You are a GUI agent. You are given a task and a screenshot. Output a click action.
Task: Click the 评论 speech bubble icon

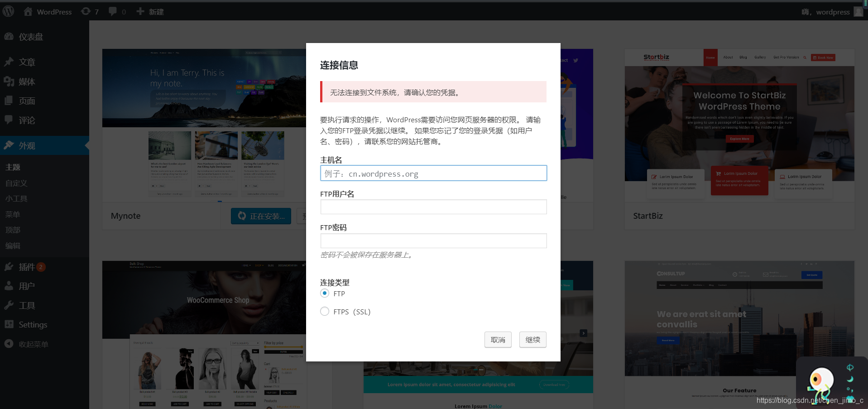9,120
